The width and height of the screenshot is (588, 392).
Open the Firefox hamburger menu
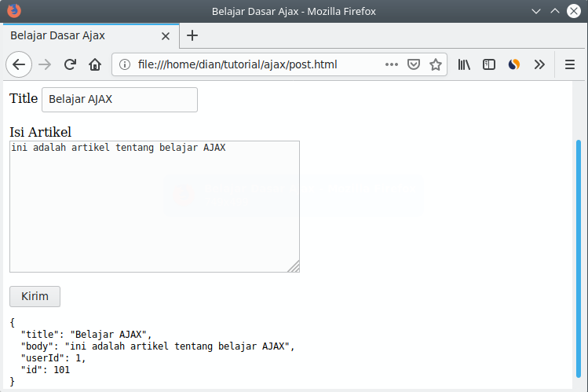pos(570,64)
